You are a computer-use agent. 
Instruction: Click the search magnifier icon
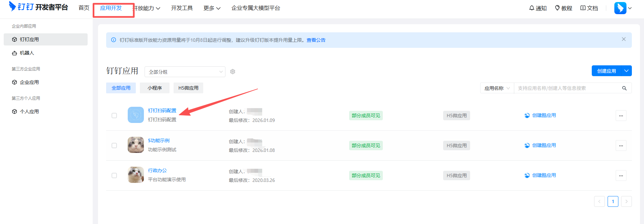click(x=624, y=88)
